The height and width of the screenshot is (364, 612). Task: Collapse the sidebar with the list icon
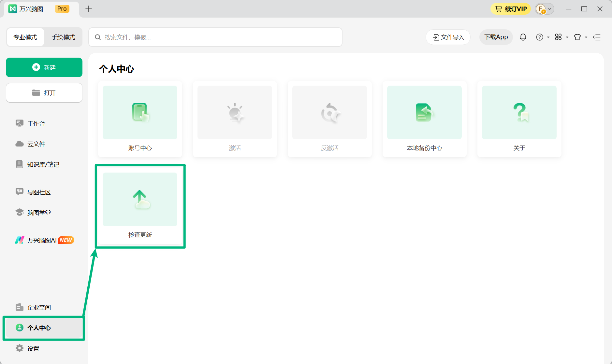point(597,37)
